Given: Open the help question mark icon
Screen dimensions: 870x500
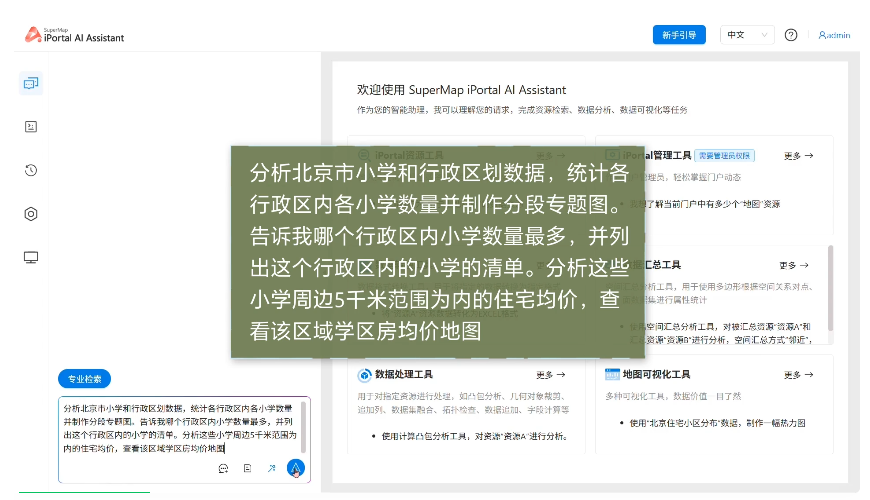Looking at the screenshot, I should (x=791, y=35).
